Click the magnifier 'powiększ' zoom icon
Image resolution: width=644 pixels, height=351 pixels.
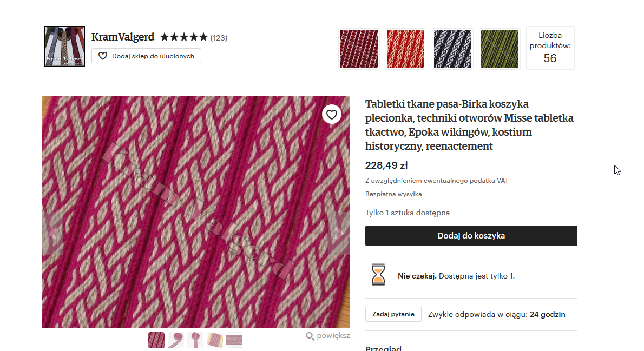(310, 336)
